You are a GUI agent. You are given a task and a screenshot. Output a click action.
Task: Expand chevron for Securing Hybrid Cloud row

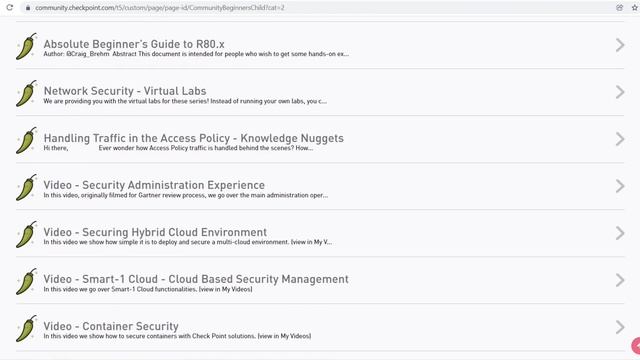coord(620,233)
